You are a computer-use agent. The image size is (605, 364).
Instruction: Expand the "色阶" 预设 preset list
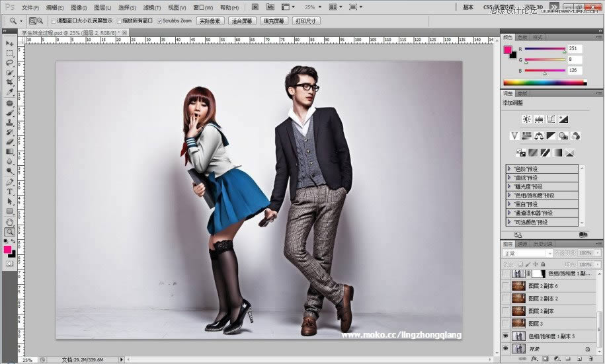[510, 169]
